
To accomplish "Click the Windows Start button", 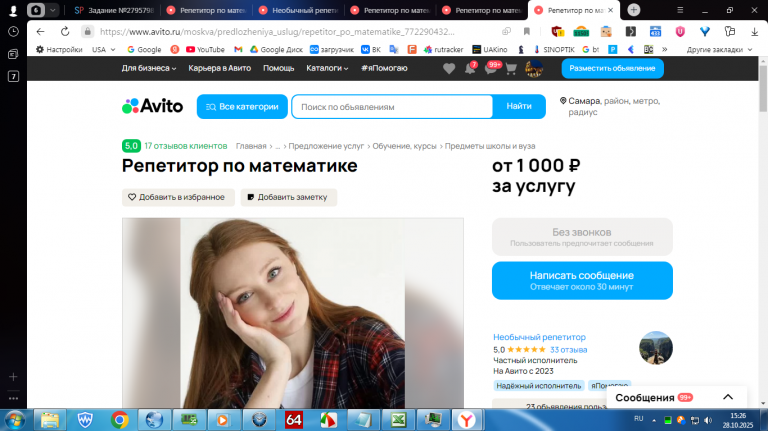I will (15, 420).
